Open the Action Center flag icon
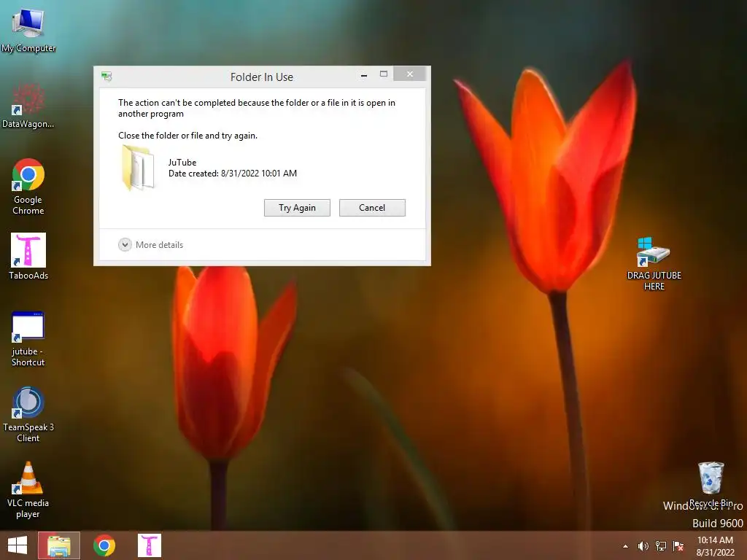Screen dimensions: 747x560 coord(678,546)
